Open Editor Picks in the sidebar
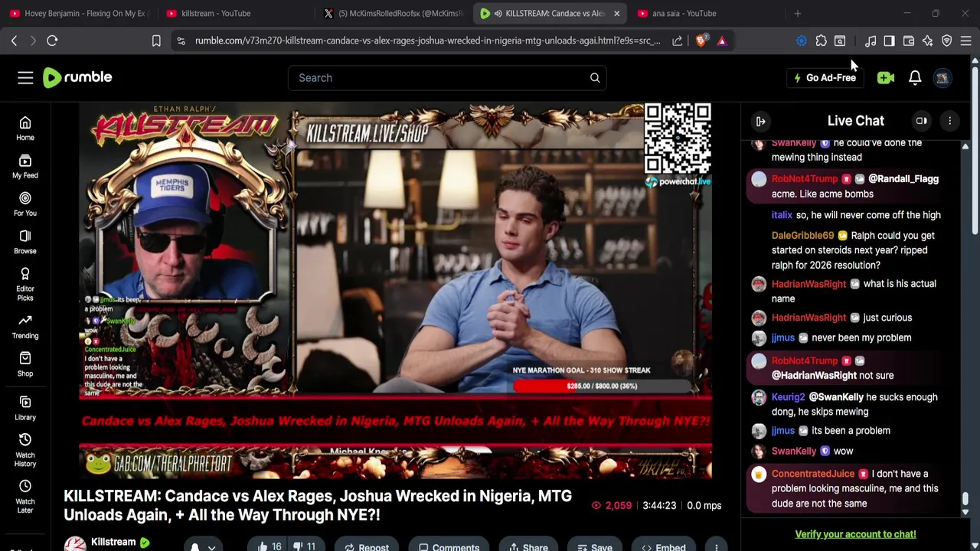This screenshot has height=551, width=980. coord(25,284)
